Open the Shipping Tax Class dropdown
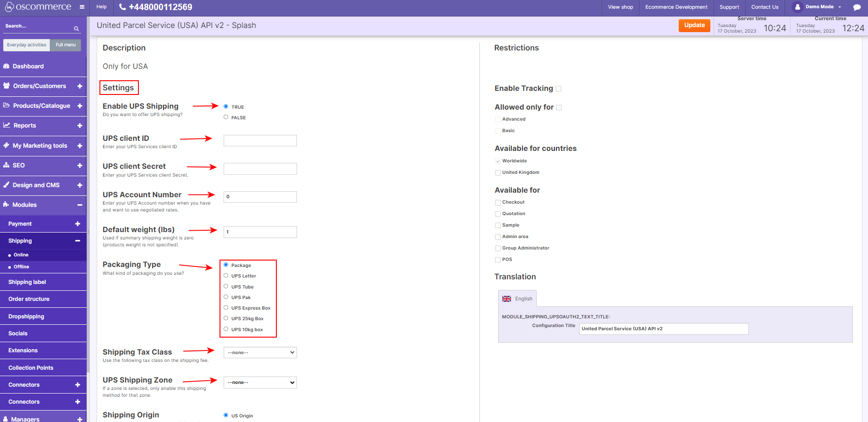Viewport: 868px width, 422px height. tap(260, 352)
